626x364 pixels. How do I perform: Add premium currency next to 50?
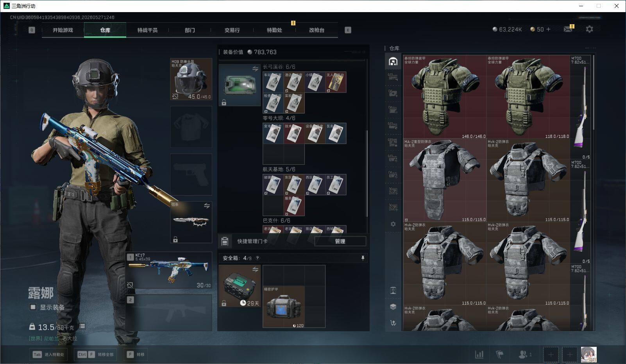pos(548,29)
